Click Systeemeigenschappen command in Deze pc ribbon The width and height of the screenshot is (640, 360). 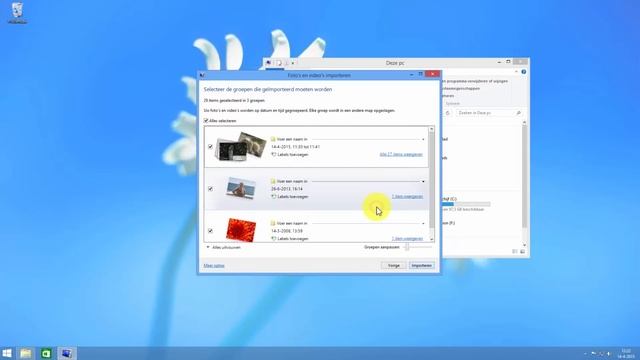[461, 88]
